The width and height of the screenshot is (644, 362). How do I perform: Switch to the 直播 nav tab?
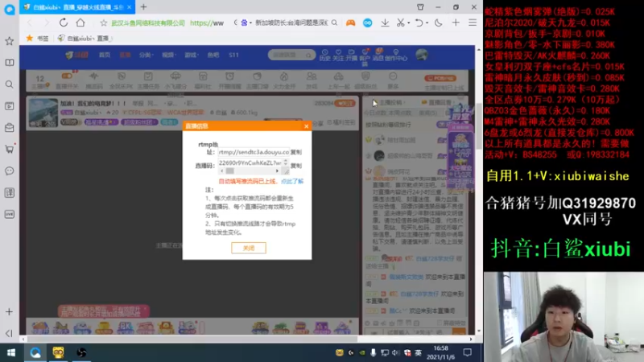coord(125,55)
